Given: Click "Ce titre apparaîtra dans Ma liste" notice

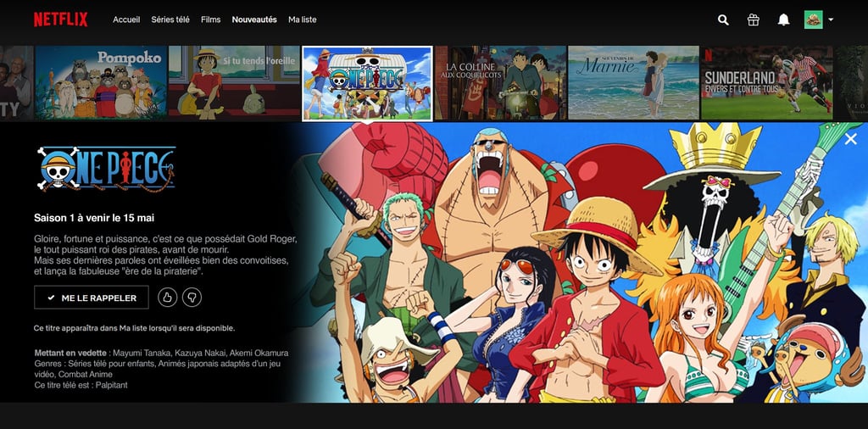Looking at the screenshot, I should [x=134, y=328].
